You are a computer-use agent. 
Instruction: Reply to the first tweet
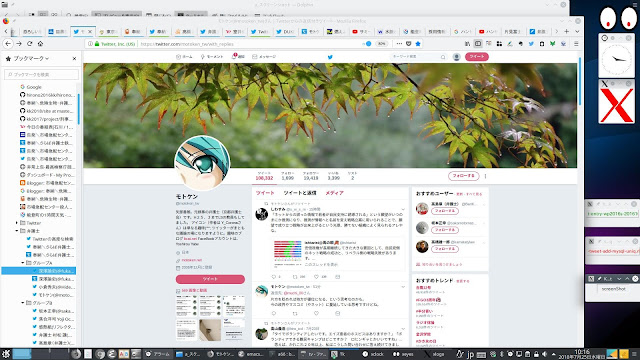point(273,277)
